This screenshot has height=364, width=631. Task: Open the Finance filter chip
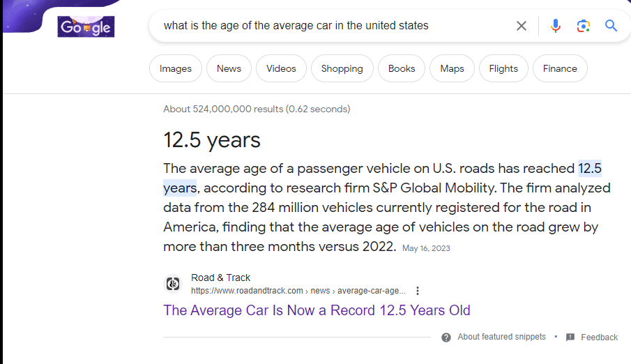coord(560,69)
